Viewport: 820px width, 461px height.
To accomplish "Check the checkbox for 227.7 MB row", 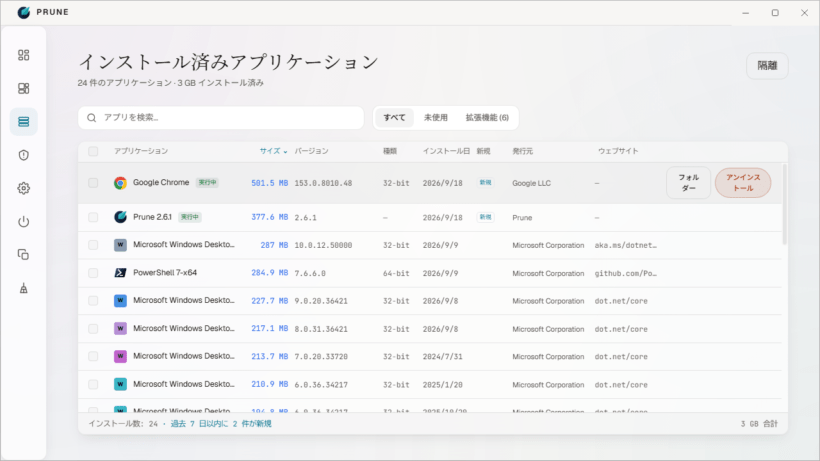I will point(93,301).
